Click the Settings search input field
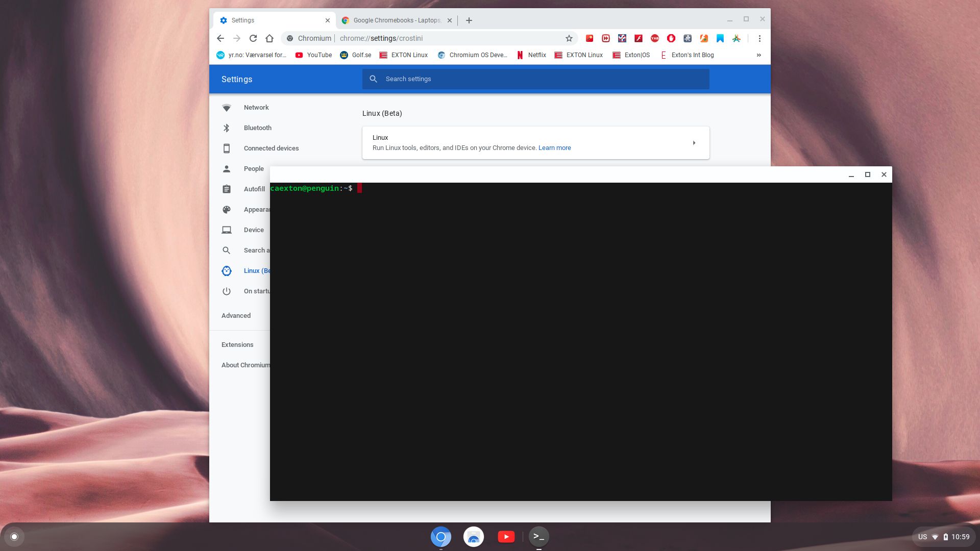Screen dimensions: 980x551 pyautogui.click(x=536, y=79)
